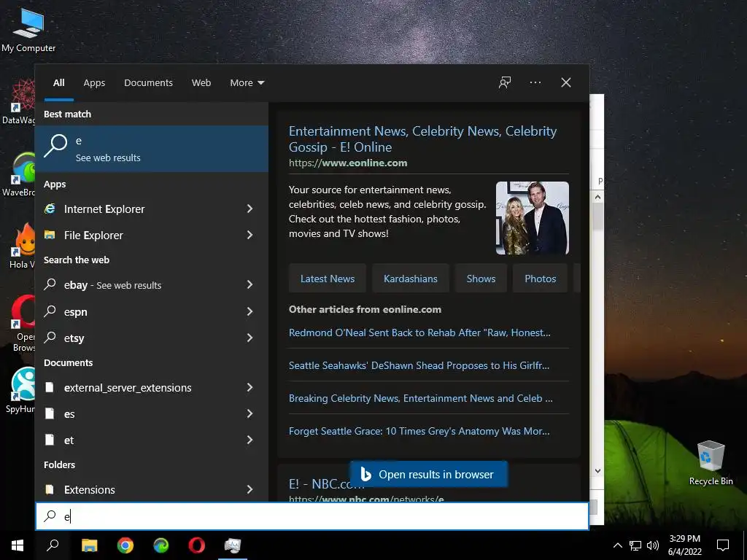Switch to the Documents tab

pos(148,83)
